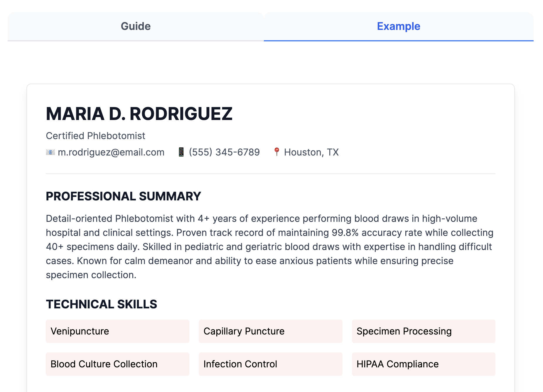Viewport: 543px width, 392px height.
Task: Choose the Specimen Processing skill chip
Action: pyautogui.click(x=423, y=331)
